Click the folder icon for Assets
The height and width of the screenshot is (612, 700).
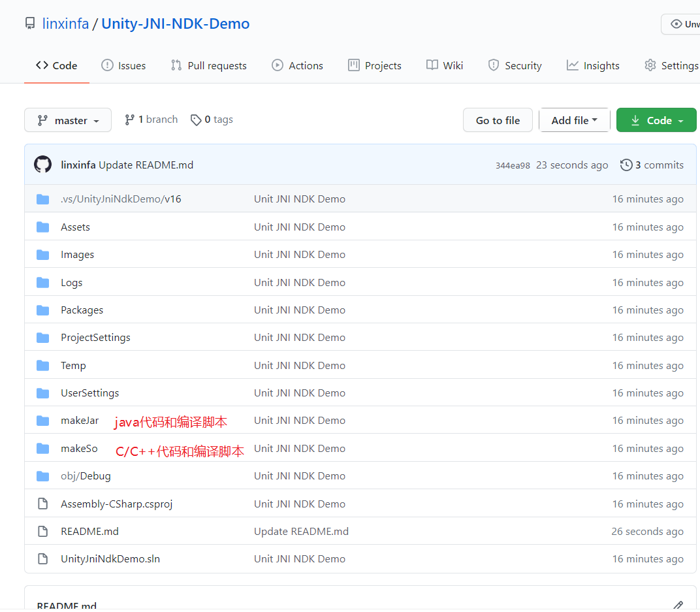[43, 227]
